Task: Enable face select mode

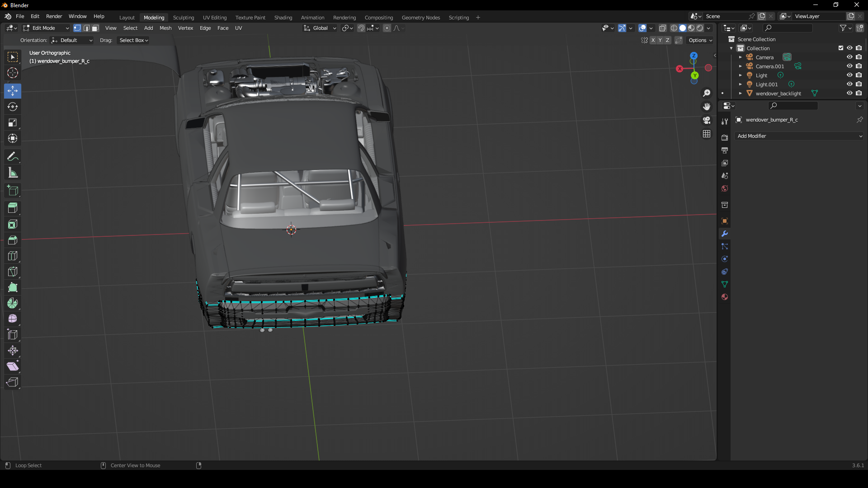Action: tap(95, 28)
